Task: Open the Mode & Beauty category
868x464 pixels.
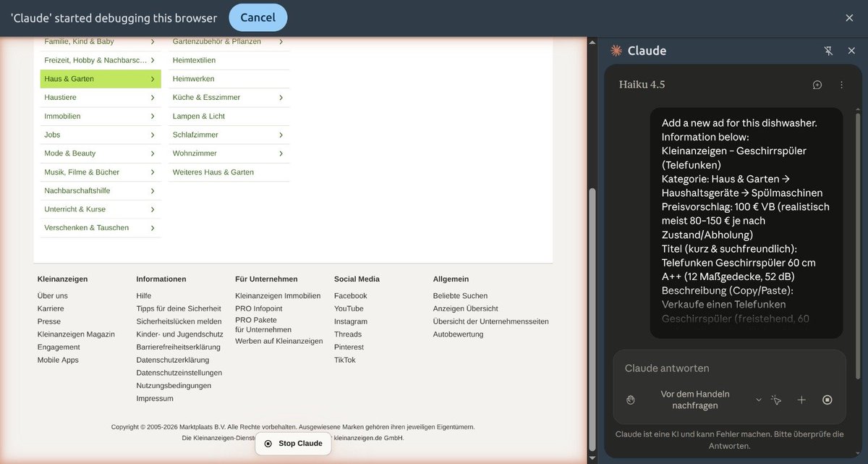Action: point(101,153)
